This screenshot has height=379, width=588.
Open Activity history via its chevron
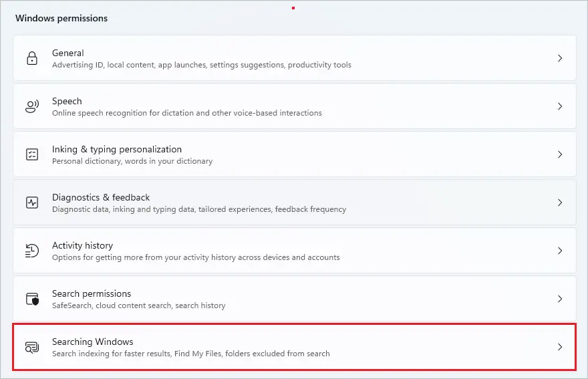point(560,251)
